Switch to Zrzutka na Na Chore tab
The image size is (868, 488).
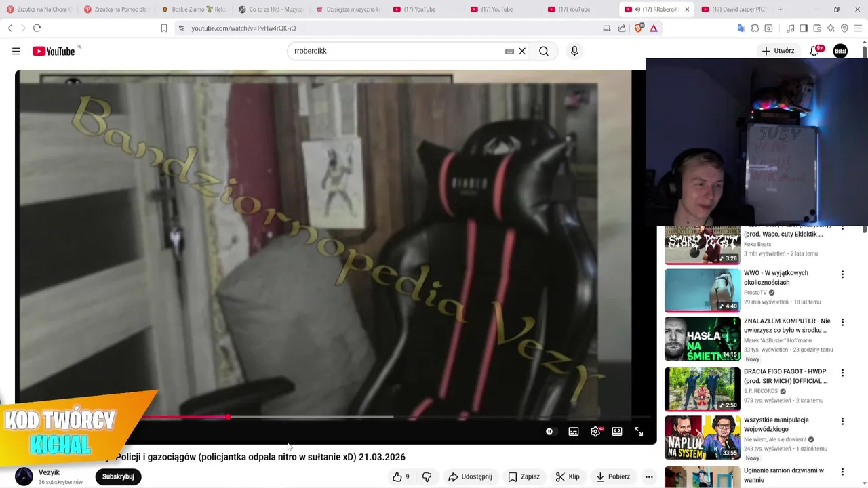tap(39, 9)
